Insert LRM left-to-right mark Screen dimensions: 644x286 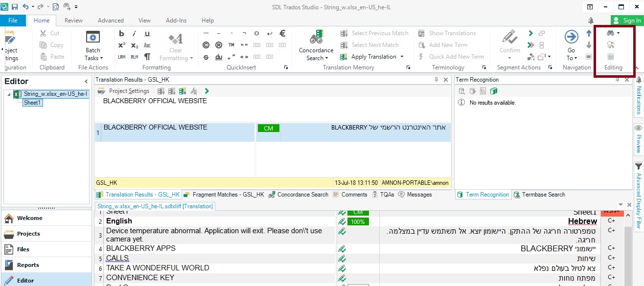pyautogui.click(x=122, y=57)
